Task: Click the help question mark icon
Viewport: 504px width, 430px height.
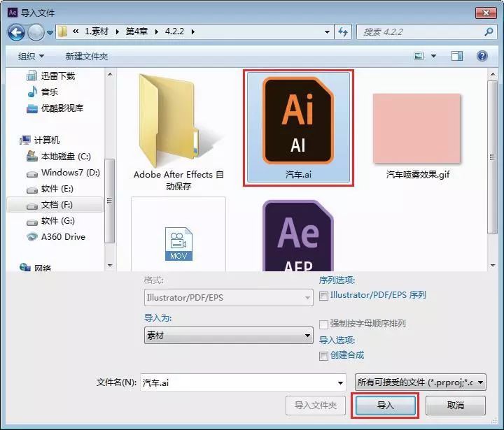Action: (x=482, y=56)
